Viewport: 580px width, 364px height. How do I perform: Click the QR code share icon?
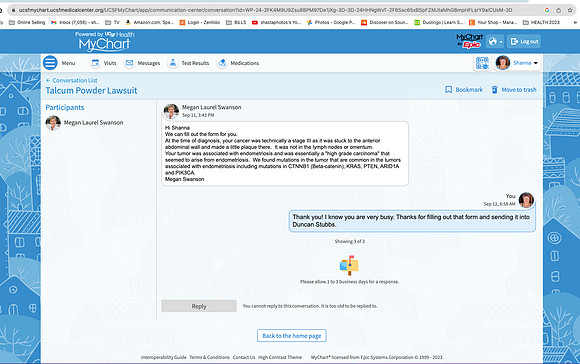482,63
